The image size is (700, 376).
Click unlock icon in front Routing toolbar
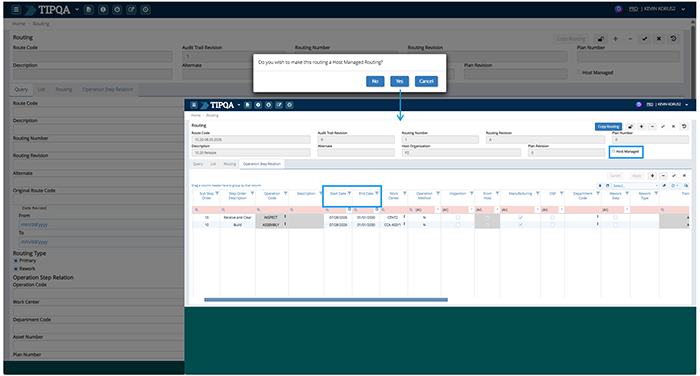(630, 127)
